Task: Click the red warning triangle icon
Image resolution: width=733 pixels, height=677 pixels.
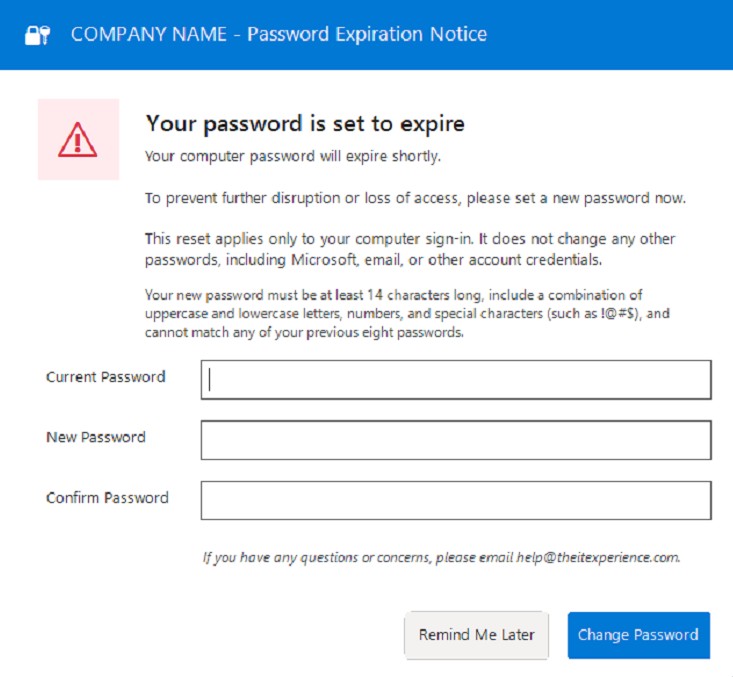Action: pyautogui.click(x=78, y=140)
